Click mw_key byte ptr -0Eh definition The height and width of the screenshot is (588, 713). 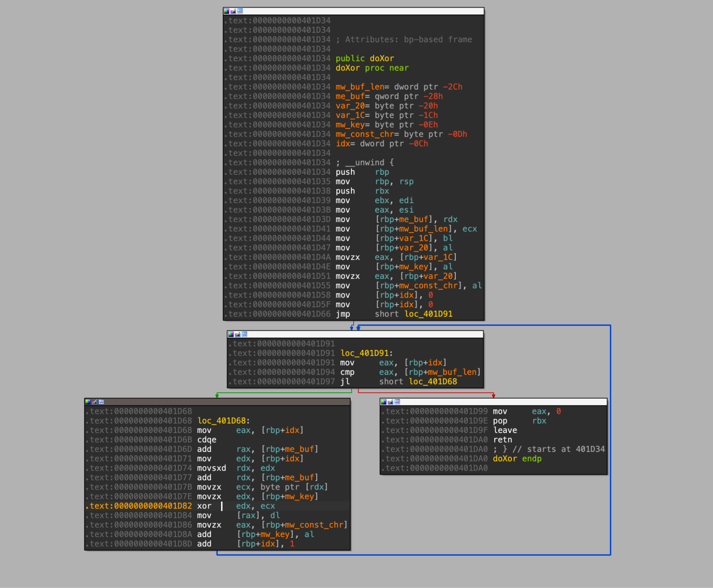pyautogui.click(x=387, y=125)
